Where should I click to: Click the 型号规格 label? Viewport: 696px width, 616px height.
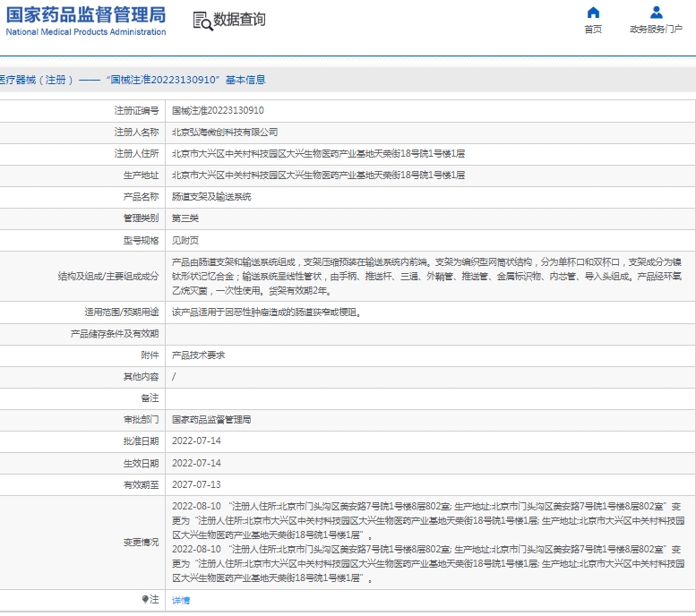(141, 241)
